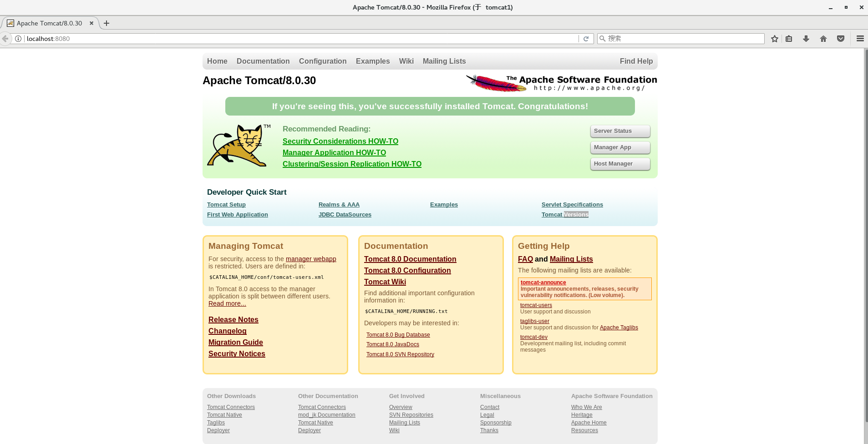Open the Tomcat Versions link
This screenshot has height=444, width=868.
(565, 215)
